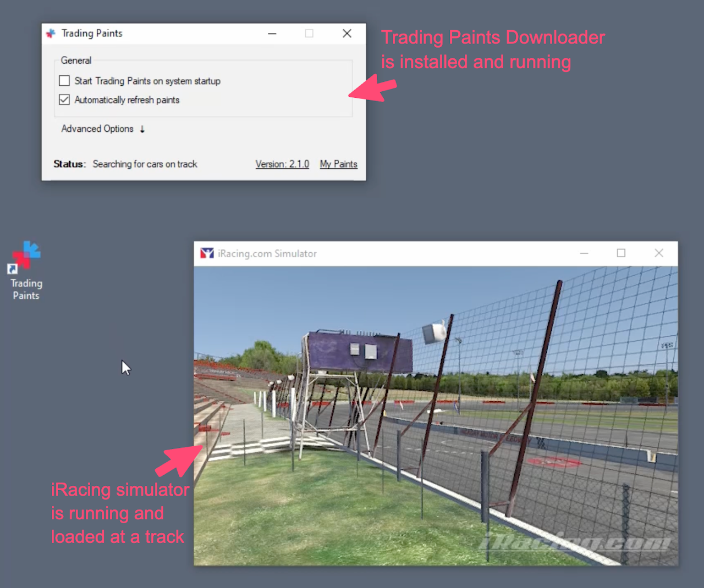Click the 'Searching for cars on track' status text
Screen dimensions: 704x588
(x=145, y=164)
